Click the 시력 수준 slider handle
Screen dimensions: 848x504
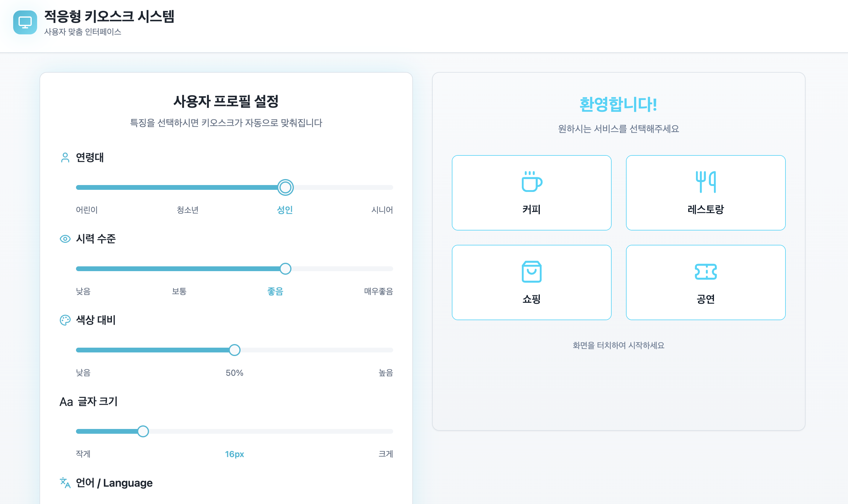pyautogui.click(x=286, y=269)
